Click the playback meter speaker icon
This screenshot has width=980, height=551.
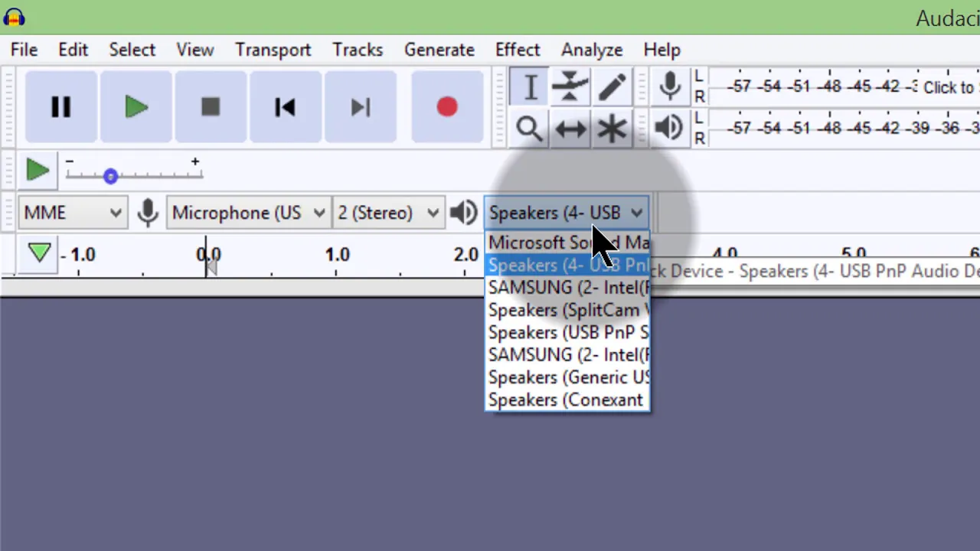670,128
